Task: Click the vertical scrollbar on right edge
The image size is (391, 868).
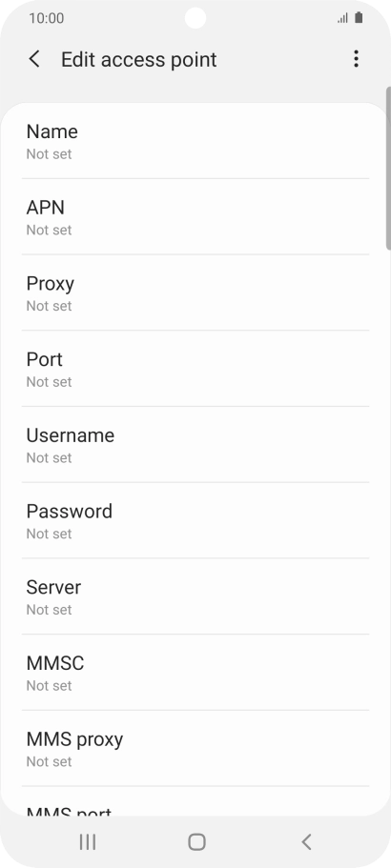Action: click(x=388, y=168)
